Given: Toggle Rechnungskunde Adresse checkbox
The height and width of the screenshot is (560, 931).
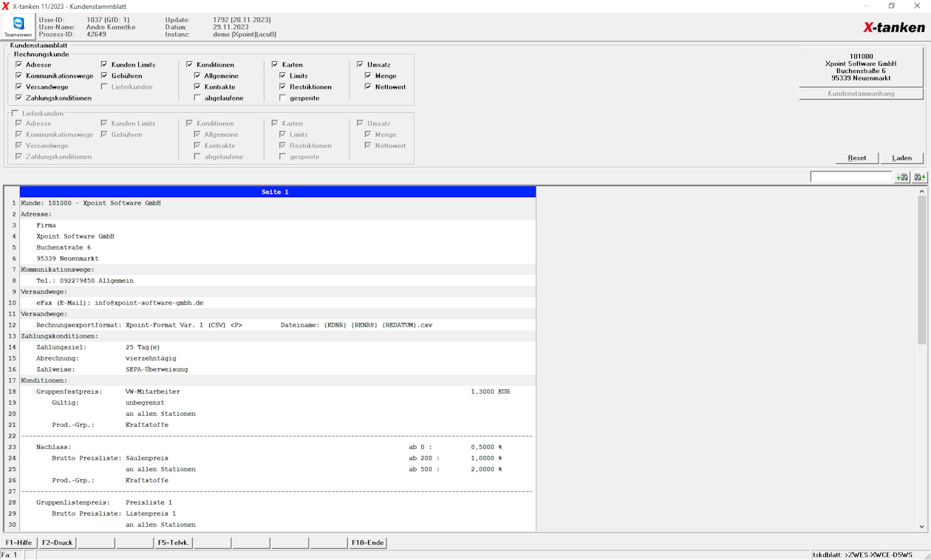Looking at the screenshot, I should point(19,65).
